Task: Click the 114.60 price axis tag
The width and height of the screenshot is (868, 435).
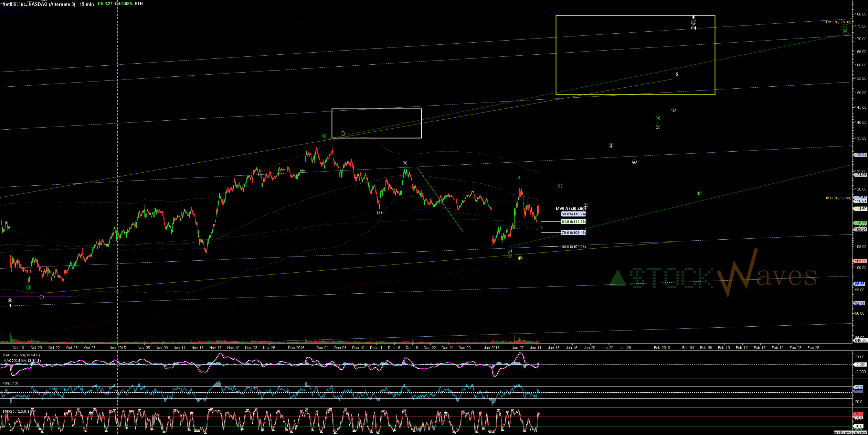Action: point(860,209)
